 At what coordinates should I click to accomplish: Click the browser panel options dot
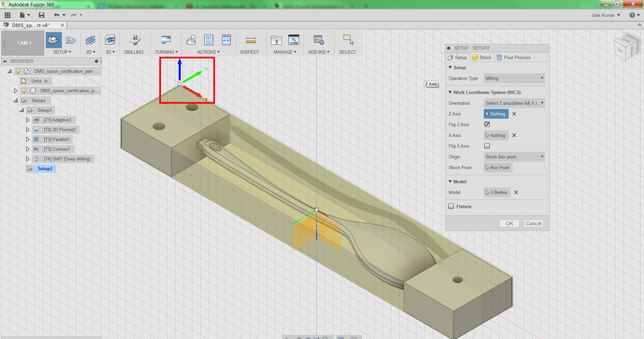96,61
